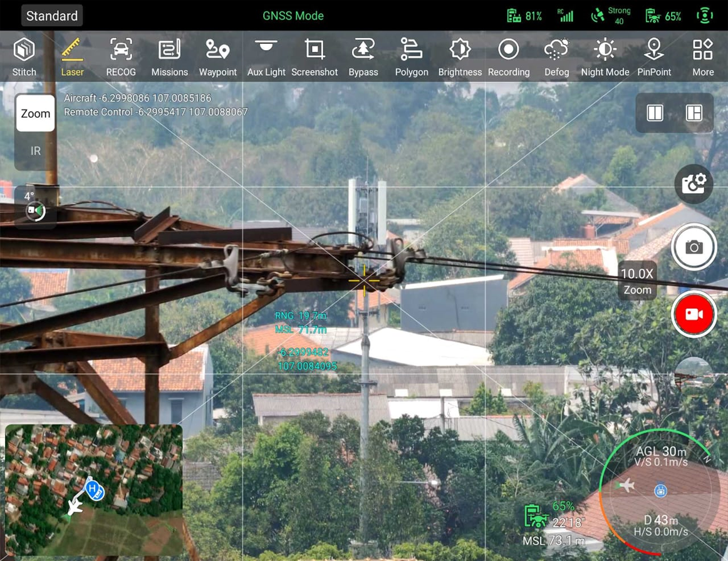Drop a PinPoint marker
Viewport: 728px width, 561px height.
pos(654,56)
